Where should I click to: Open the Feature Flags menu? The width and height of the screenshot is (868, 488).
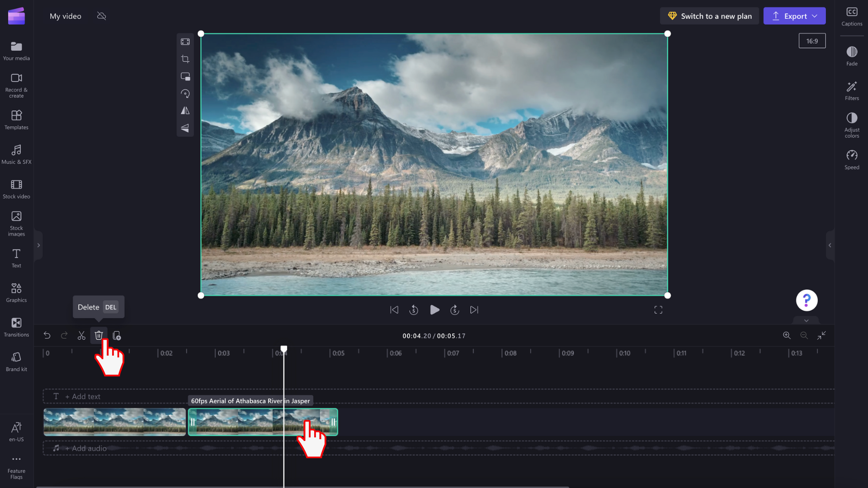16,467
